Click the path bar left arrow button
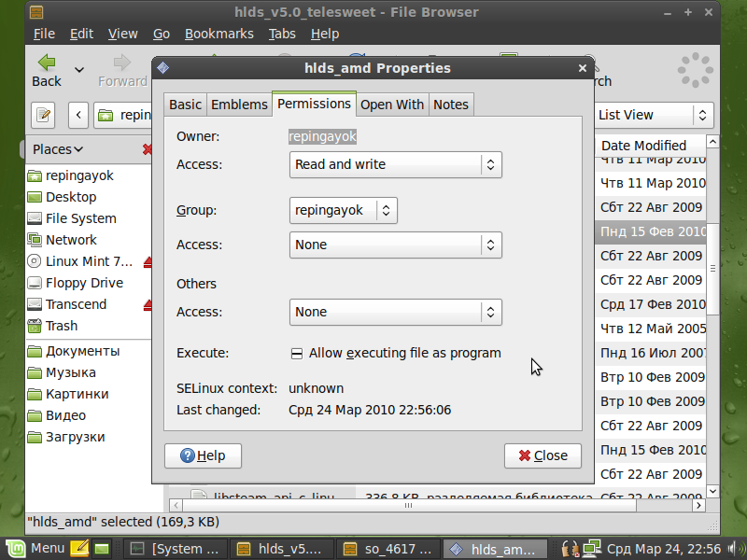 (x=78, y=115)
